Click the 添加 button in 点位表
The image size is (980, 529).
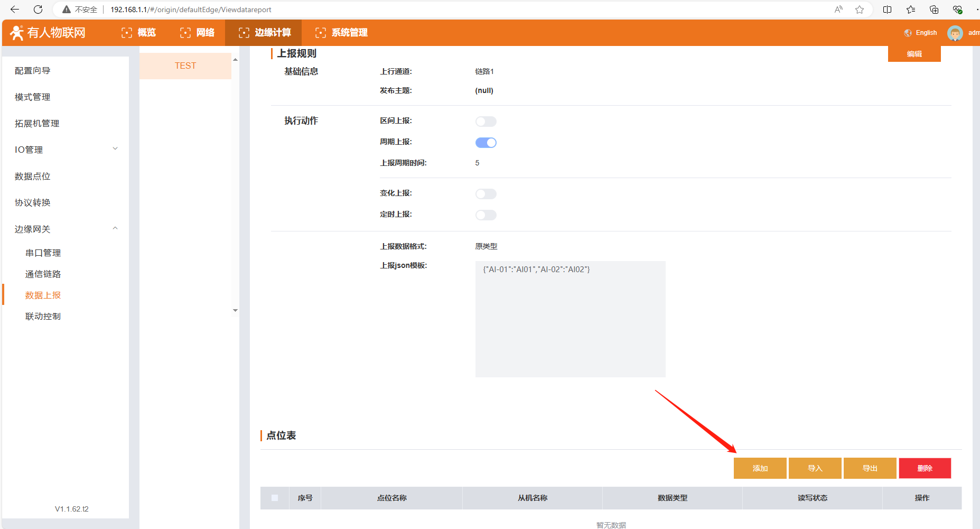[x=760, y=468]
